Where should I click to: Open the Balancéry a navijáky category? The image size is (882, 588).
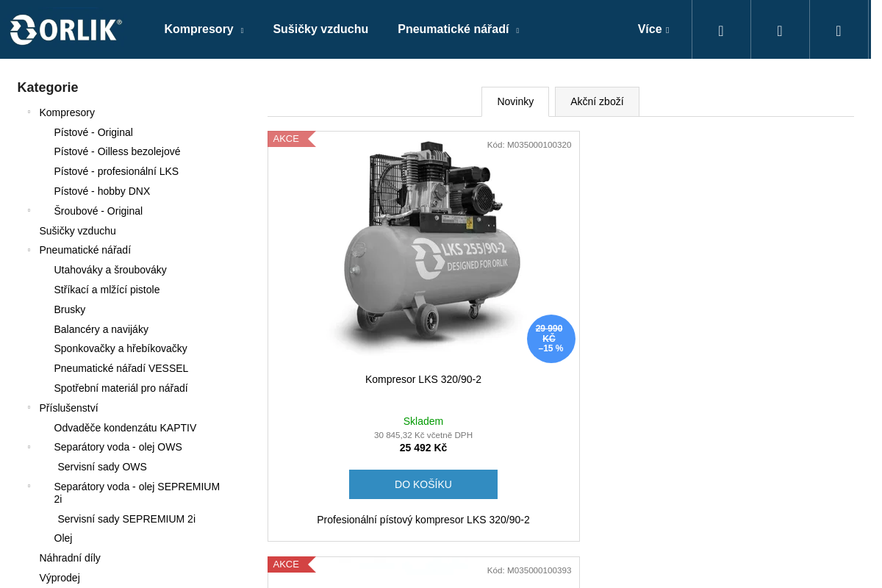[101, 329]
